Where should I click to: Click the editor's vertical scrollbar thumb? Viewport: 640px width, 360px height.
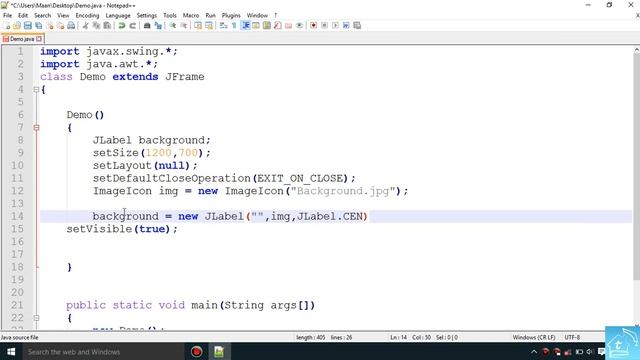tap(636, 167)
